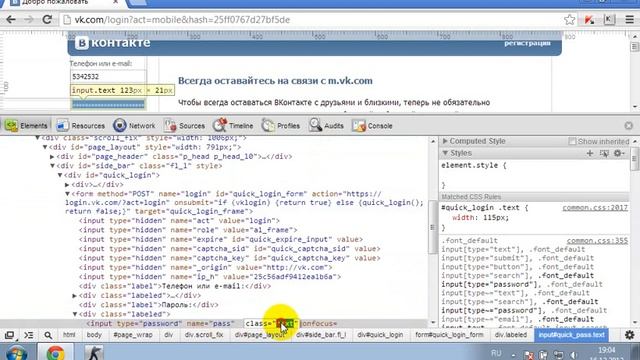Click the highlighted password field on page
640x360 pixels.
pos(108,104)
